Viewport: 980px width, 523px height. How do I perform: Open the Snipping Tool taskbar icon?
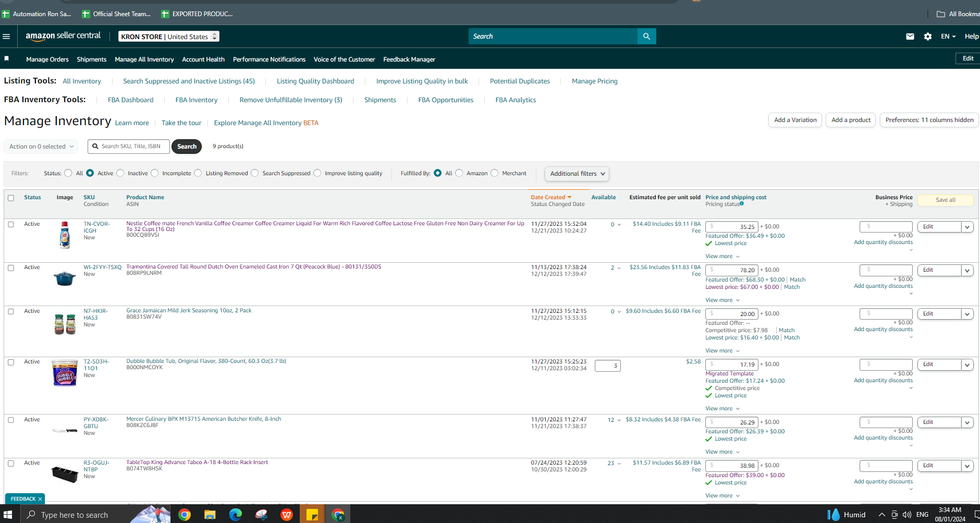point(261,515)
